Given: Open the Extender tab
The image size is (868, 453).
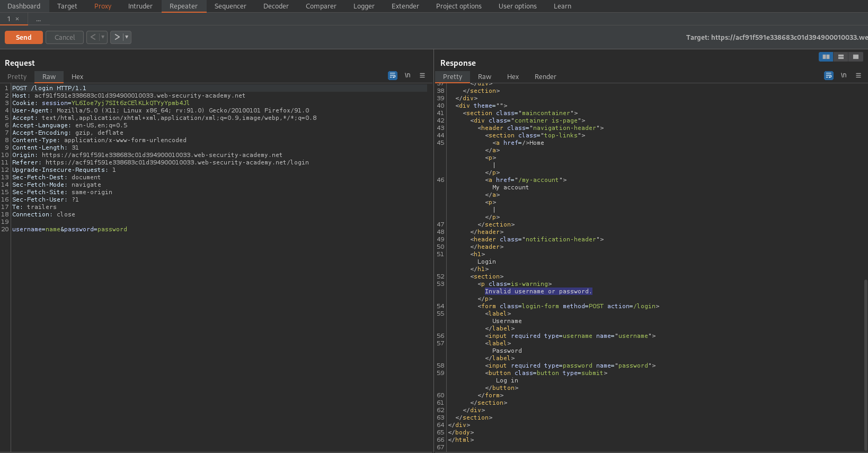Looking at the screenshot, I should (x=405, y=6).
